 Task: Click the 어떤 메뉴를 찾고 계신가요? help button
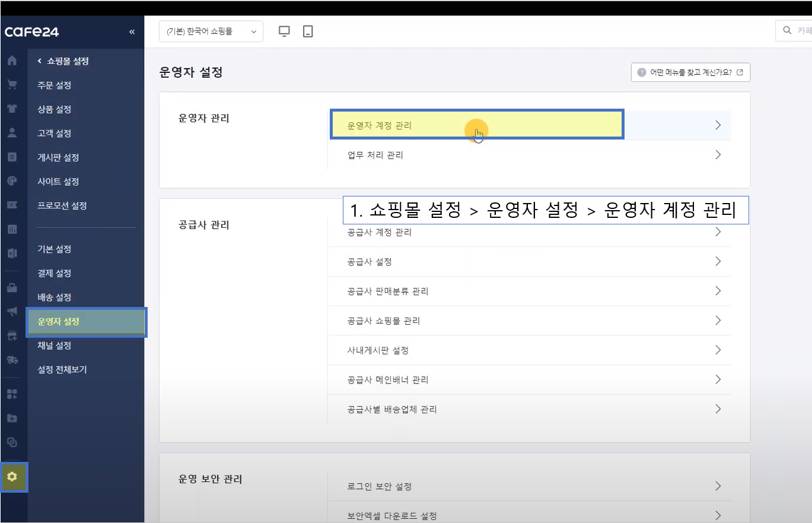coord(691,72)
